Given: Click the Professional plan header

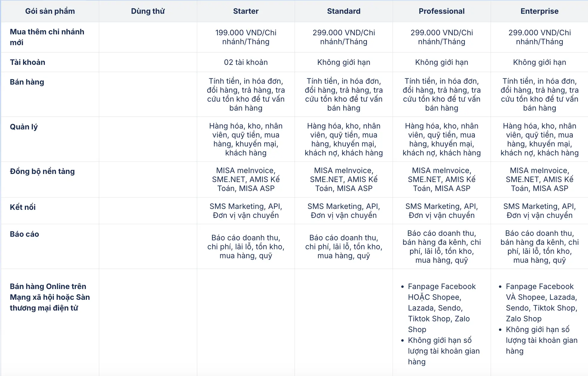Looking at the screenshot, I should pyautogui.click(x=441, y=11).
